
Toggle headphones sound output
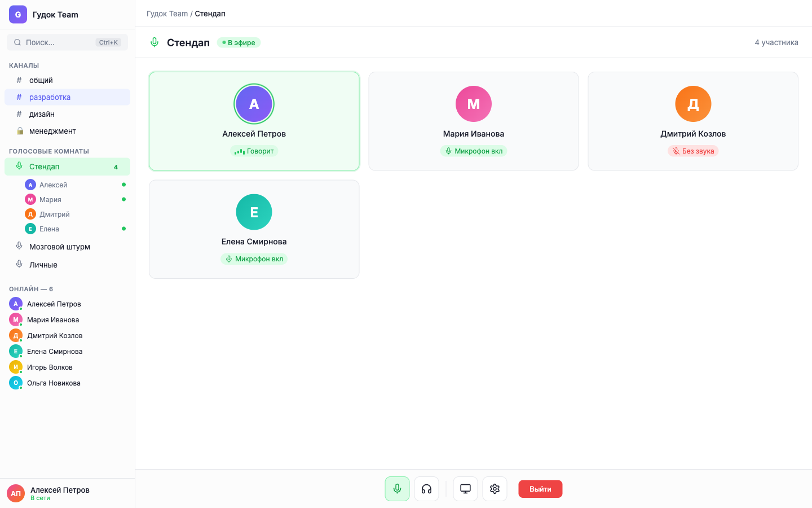click(426, 489)
